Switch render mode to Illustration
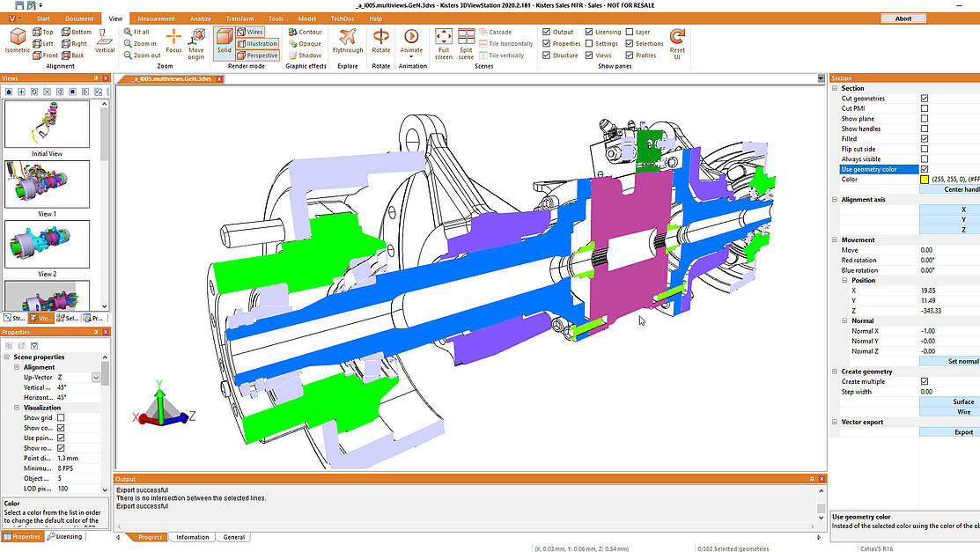The height and width of the screenshot is (552, 980). click(x=257, y=44)
